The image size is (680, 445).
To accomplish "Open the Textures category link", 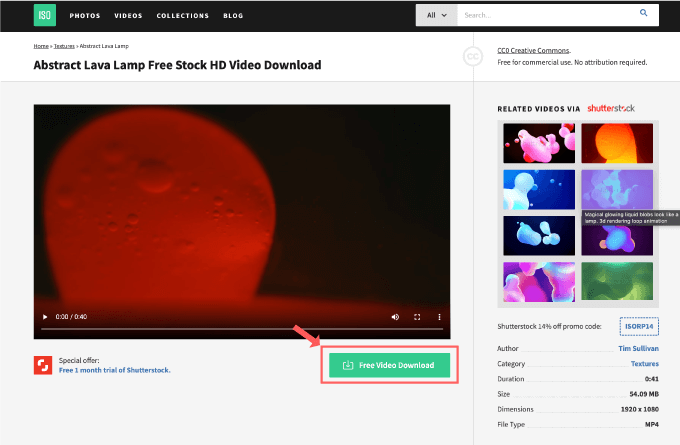I will click(644, 363).
